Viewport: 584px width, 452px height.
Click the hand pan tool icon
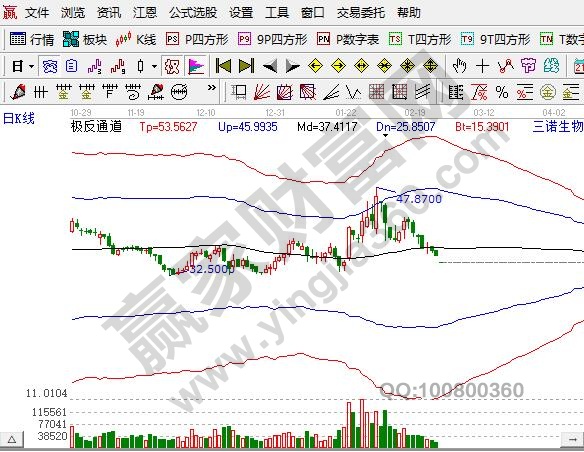click(459, 66)
